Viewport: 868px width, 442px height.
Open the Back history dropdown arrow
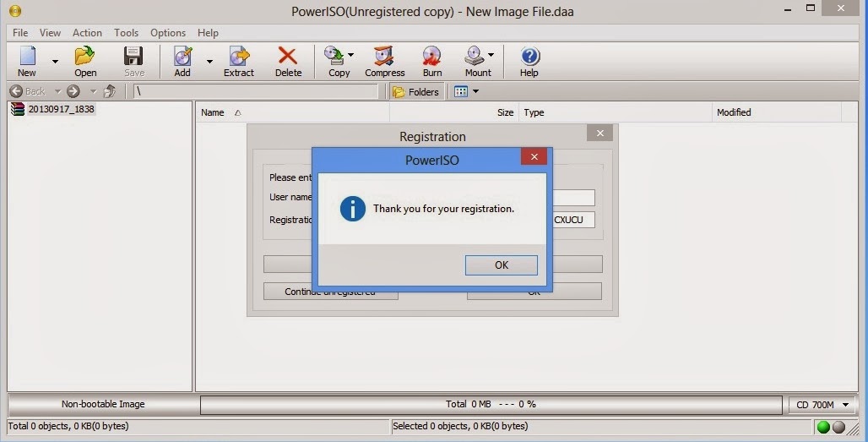(x=57, y=91)
